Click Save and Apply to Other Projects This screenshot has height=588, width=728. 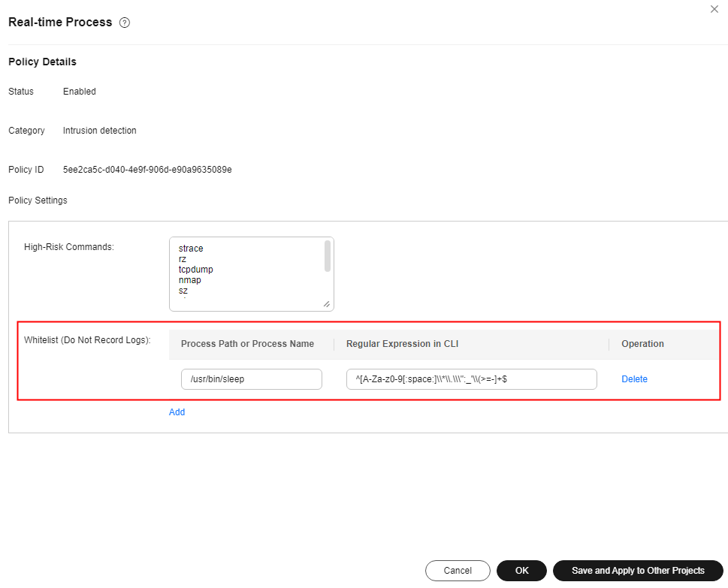tap(638, 571)
